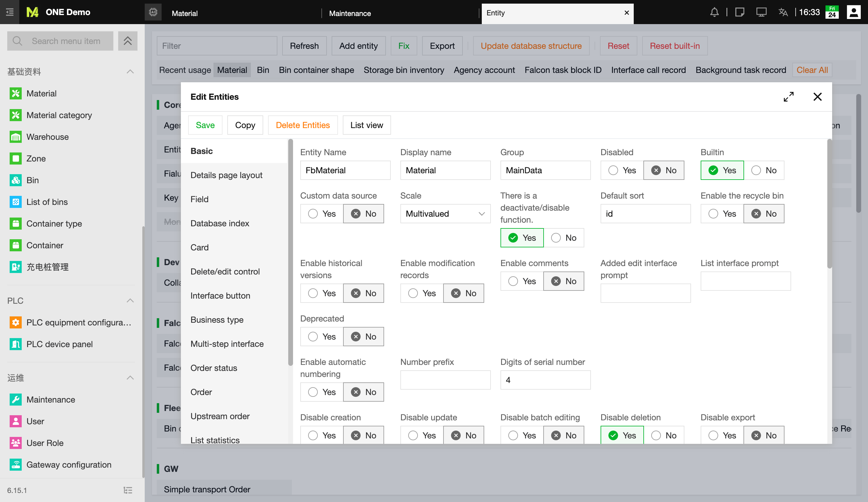
Task: Set Enable comments to Yes
Action: [x=522, y=281]
